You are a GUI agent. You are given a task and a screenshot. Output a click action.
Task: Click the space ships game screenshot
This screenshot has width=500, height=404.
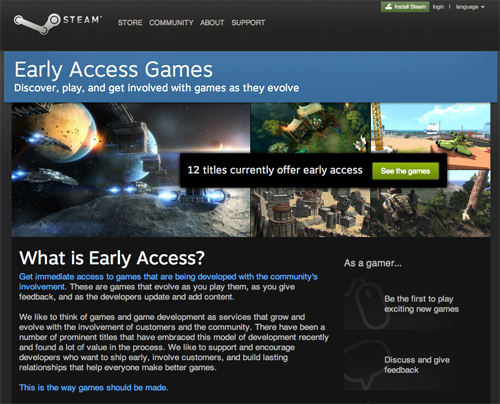(131, 170)
